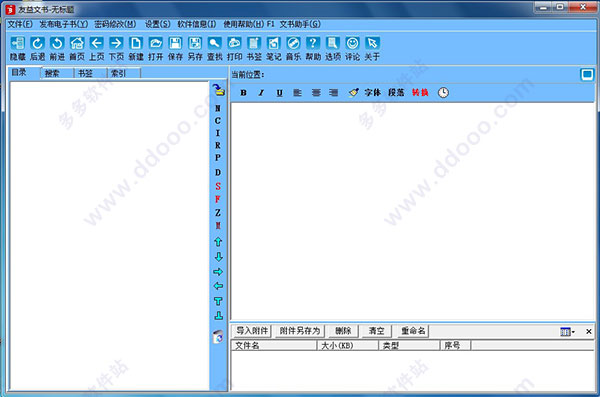
Task: Open the 设置(S) menu
Action: pos(157,24)
